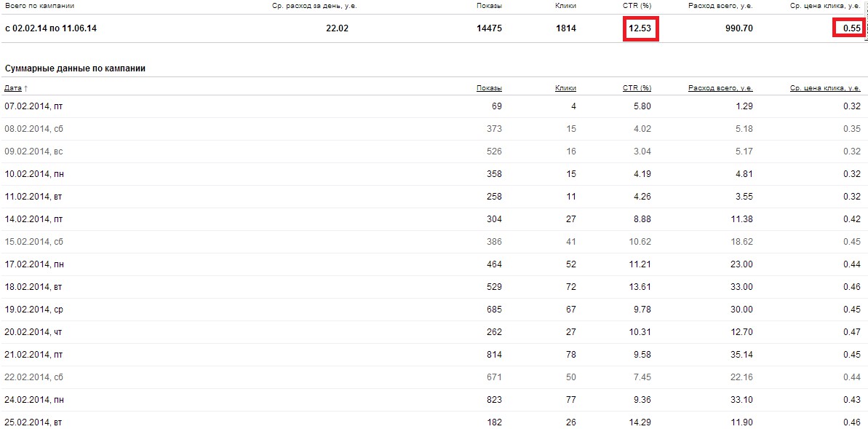Select the campaign period 02.02.14 по 11.06.14

(x=51, y=28)
